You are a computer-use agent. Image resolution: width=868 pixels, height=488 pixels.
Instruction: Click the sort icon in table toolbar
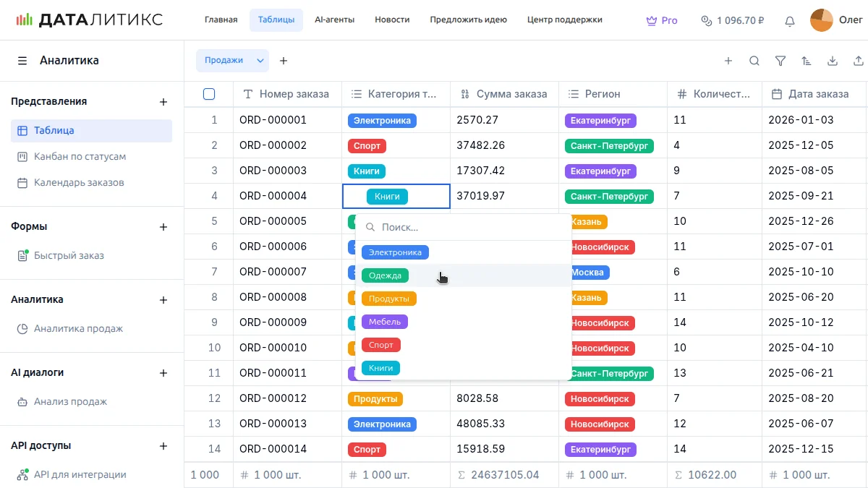point(807,61)
